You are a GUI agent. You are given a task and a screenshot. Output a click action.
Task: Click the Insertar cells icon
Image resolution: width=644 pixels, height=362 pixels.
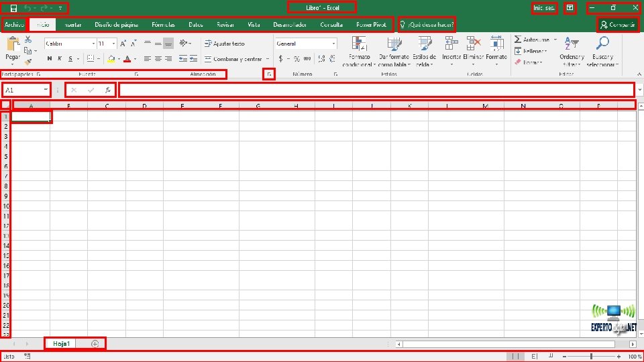pos(451,44)
